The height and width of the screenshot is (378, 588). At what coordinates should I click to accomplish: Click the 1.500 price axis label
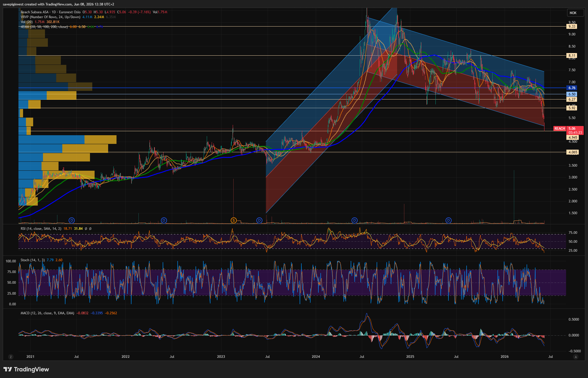[573, 213]
